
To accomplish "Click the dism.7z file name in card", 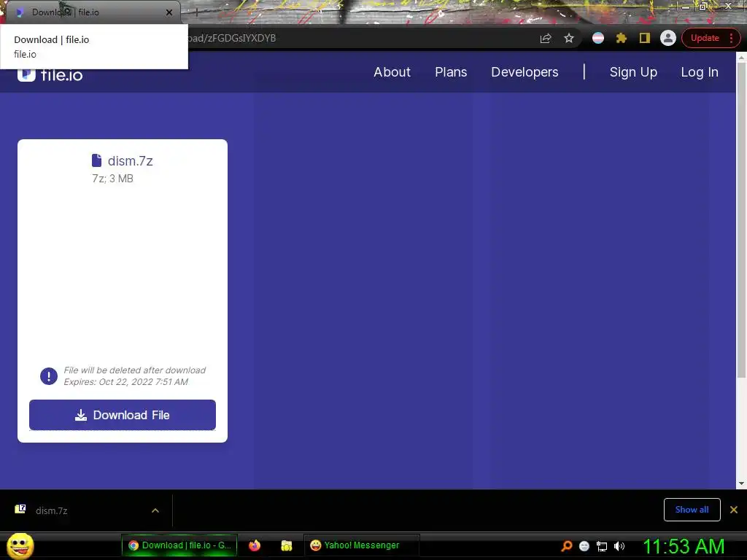I will 130,161.
